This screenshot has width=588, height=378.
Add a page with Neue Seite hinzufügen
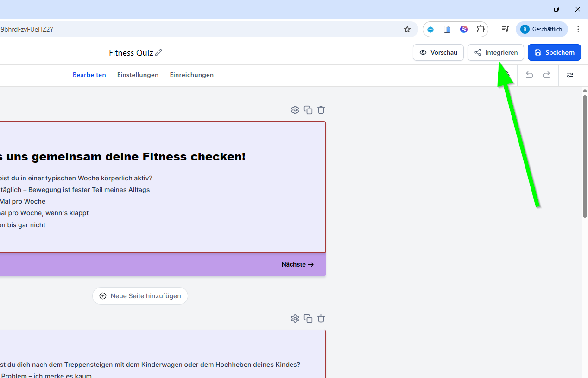click(x=140, y=296)
